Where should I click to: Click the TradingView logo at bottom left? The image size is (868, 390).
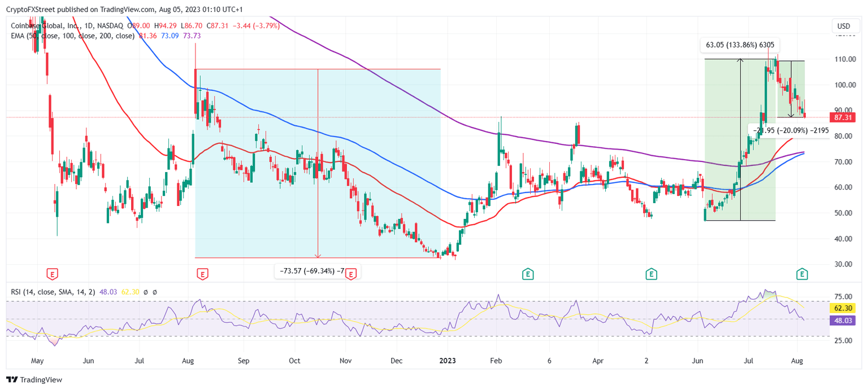[x=34, y=380]
